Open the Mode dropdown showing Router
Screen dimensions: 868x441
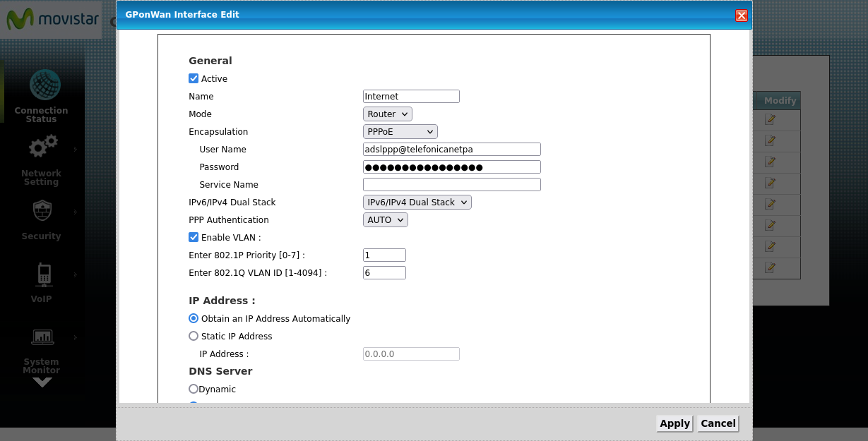point(387,114)
